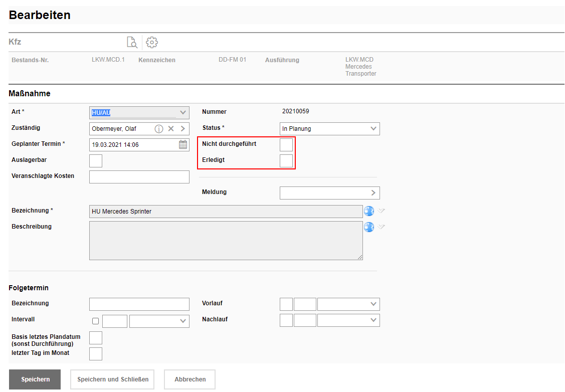The width and height of the screenshot is (565, 392).
Task: Enable the Auslagerbar checkbox
Action: (x=95, y=161)
